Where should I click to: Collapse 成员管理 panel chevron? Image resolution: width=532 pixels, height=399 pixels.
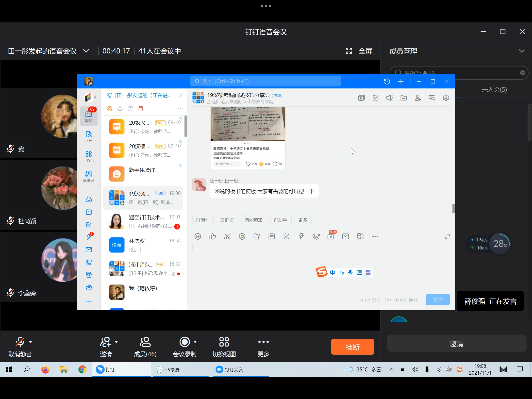point(521,51)
